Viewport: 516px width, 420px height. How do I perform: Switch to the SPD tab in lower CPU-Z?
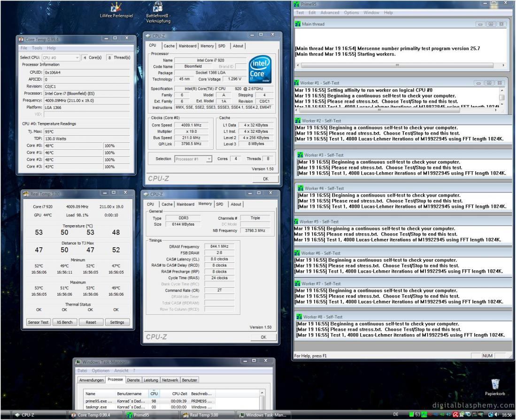[x=219, y=204]
